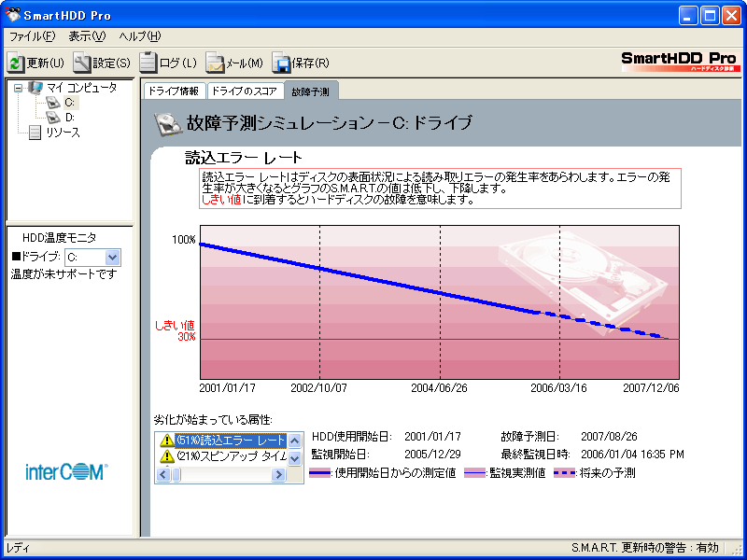Click the SmartHDD Pro logo banner
Screen dimensions: 747x560
pyautogui.click(x=681, y=62)
